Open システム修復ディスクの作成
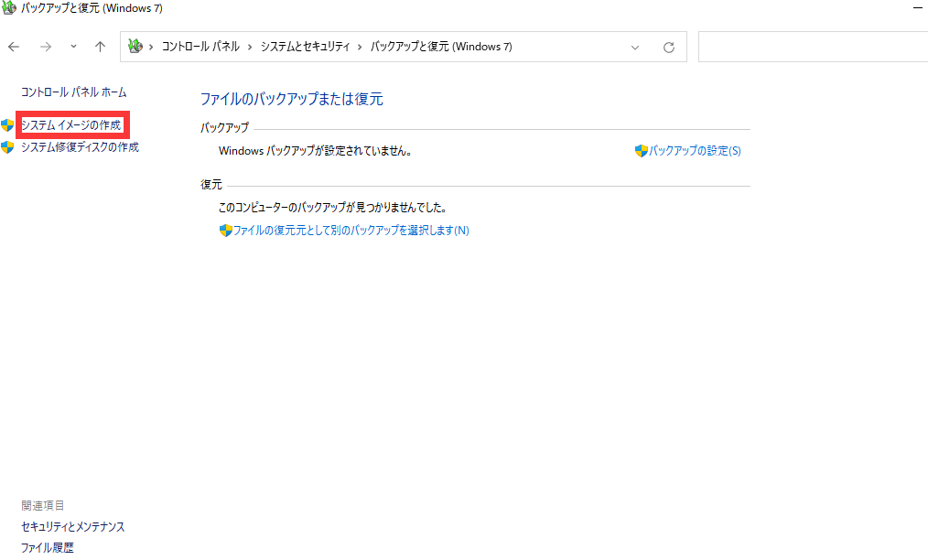The height and width of the screenshot is (560, 928). 79,146
